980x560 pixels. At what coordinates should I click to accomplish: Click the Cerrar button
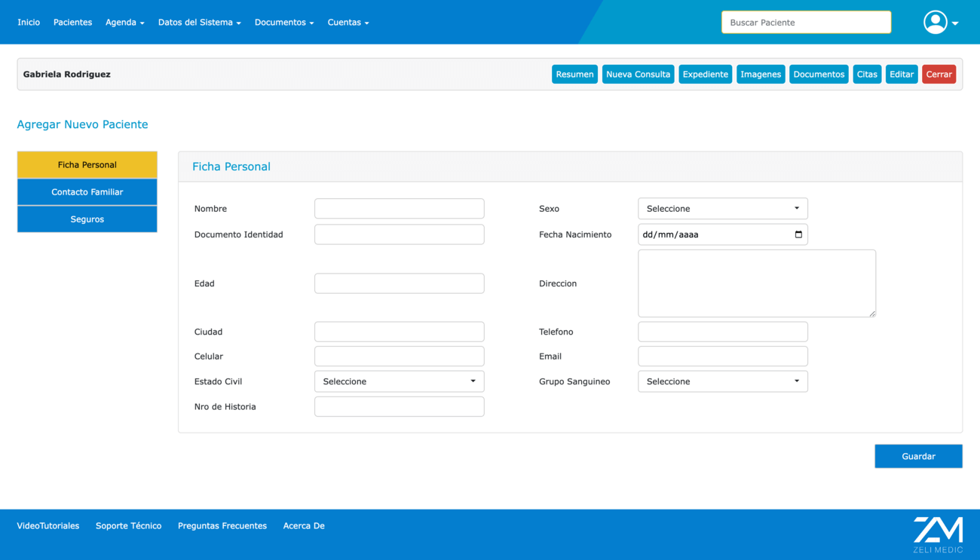(939, 74)
